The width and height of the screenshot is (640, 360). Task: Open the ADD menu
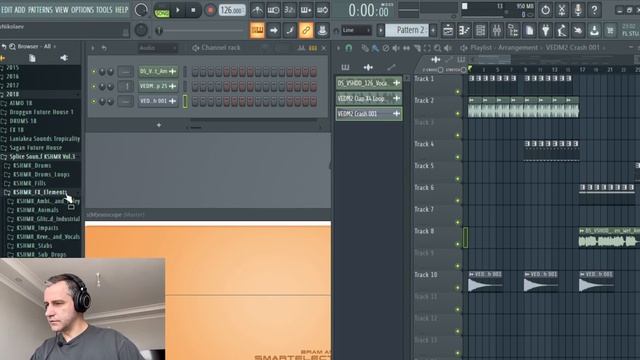(x=20, y=9)
